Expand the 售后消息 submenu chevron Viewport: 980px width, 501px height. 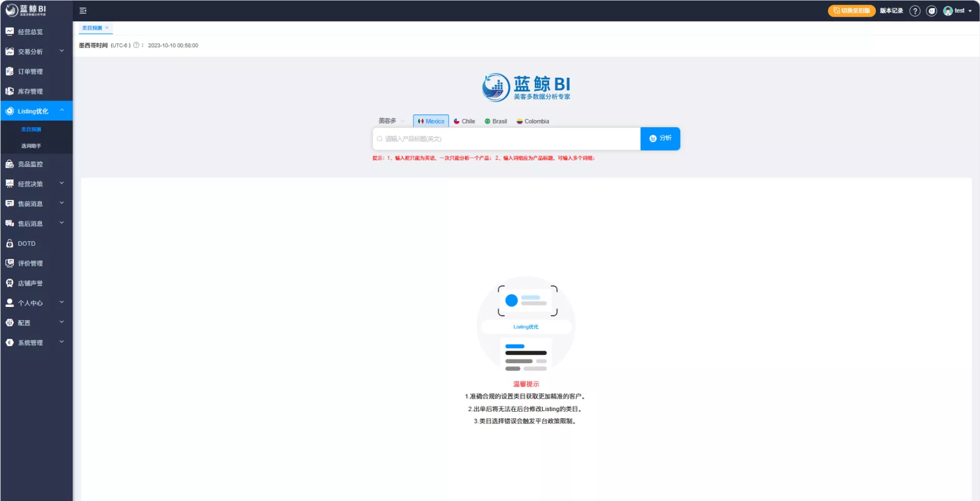(x=62, y=223)
